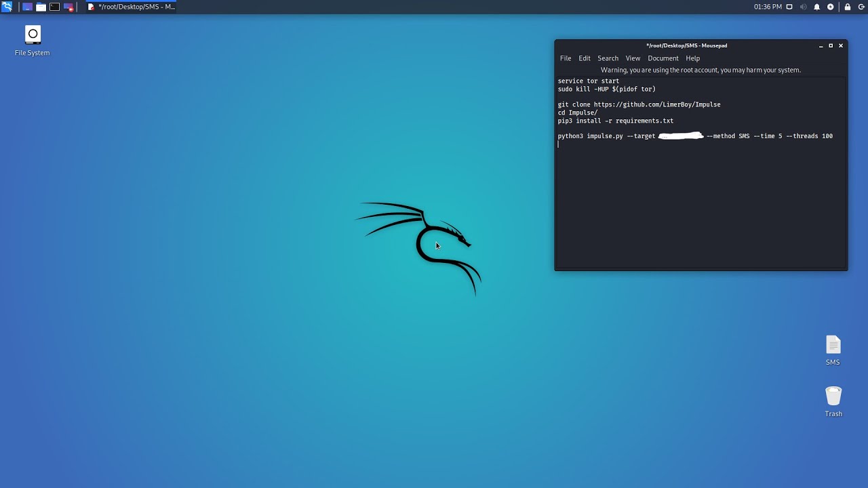The image size is (868, 488).
Task: Close the Mousepad window
Action: tap(841, 45)
